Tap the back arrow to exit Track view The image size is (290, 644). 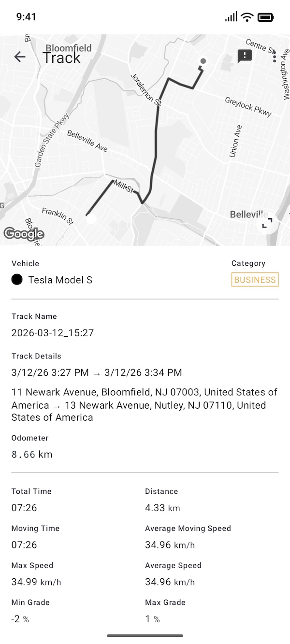click(19, 57)
